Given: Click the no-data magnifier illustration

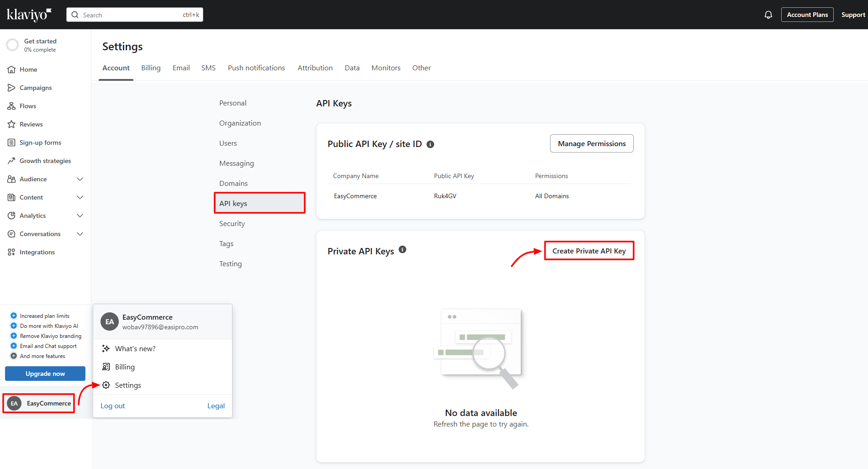Looking at the screenshot, I should 477,349.
